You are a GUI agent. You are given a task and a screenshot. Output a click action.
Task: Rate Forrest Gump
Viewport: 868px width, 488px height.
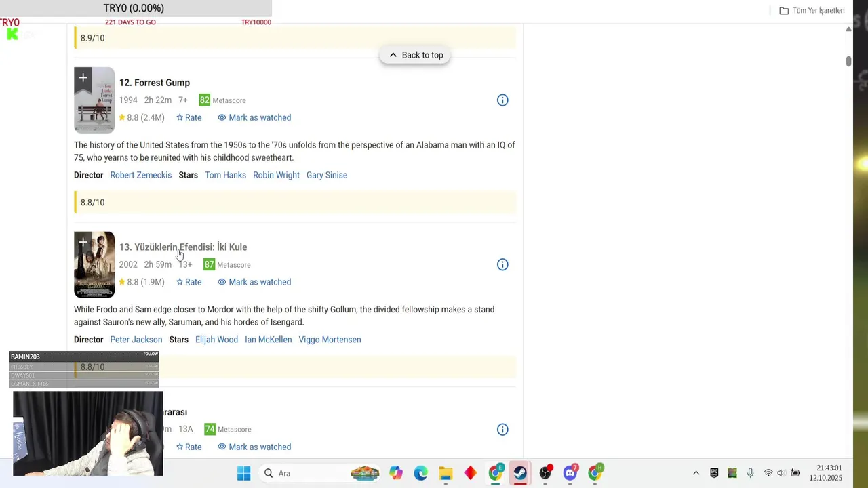click(x=189, y=117)
